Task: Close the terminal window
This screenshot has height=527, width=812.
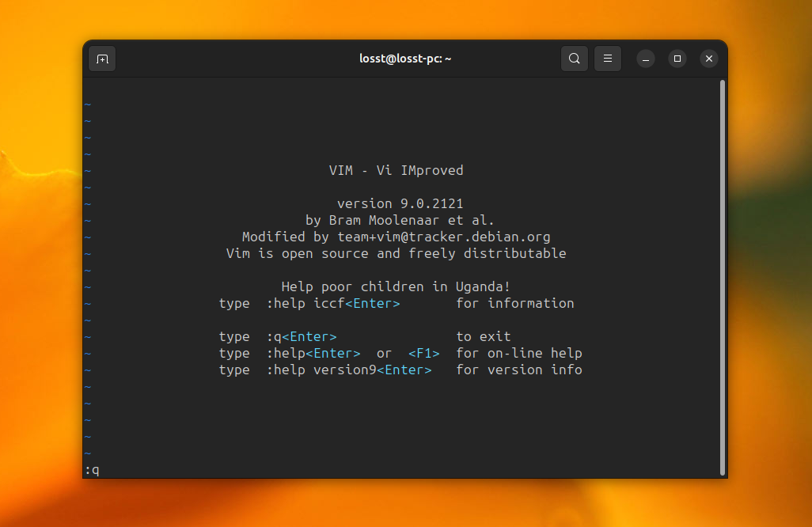Action: [709, 58]
